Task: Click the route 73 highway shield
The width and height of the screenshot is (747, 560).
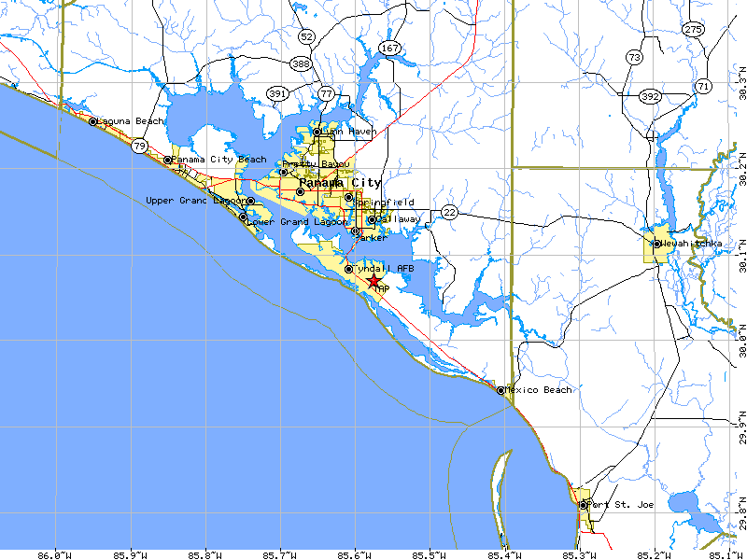Action: click(x=634, y=58)
